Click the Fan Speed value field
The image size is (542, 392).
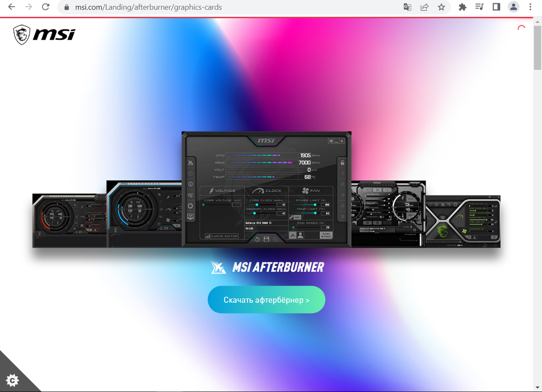click(325, 227)
